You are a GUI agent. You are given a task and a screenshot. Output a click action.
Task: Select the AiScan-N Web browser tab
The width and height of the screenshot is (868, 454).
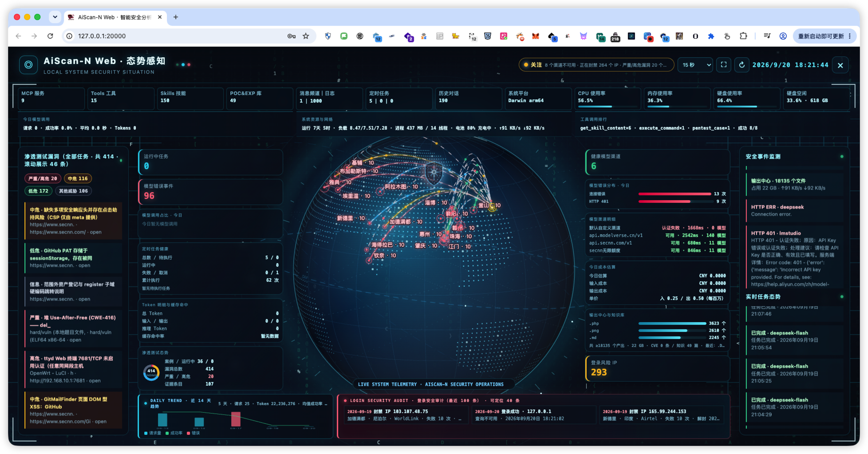[x=114, y=17]
